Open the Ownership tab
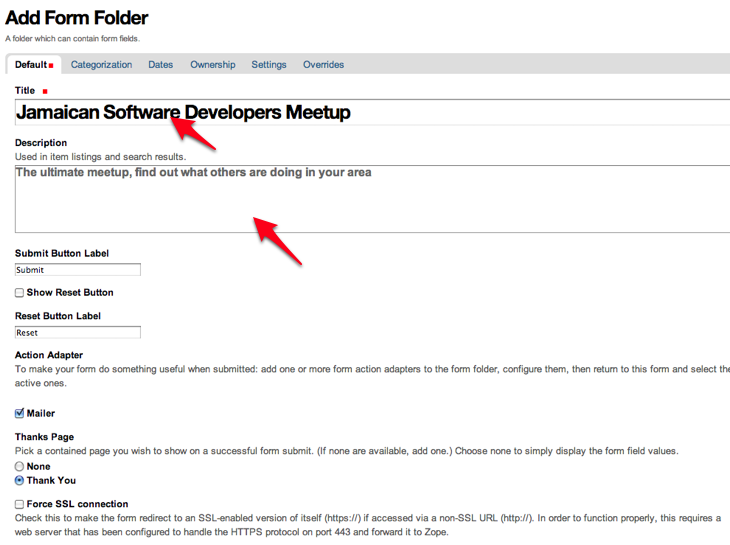Viewport: 730px width, 545px height. (212, 65)
